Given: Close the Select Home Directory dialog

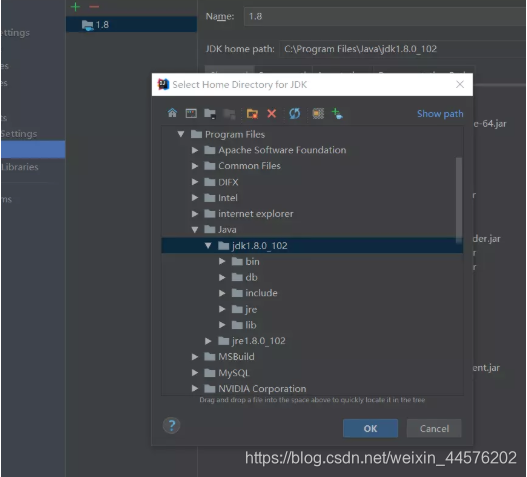Looking at the screenshot, I should click(460, 84).
